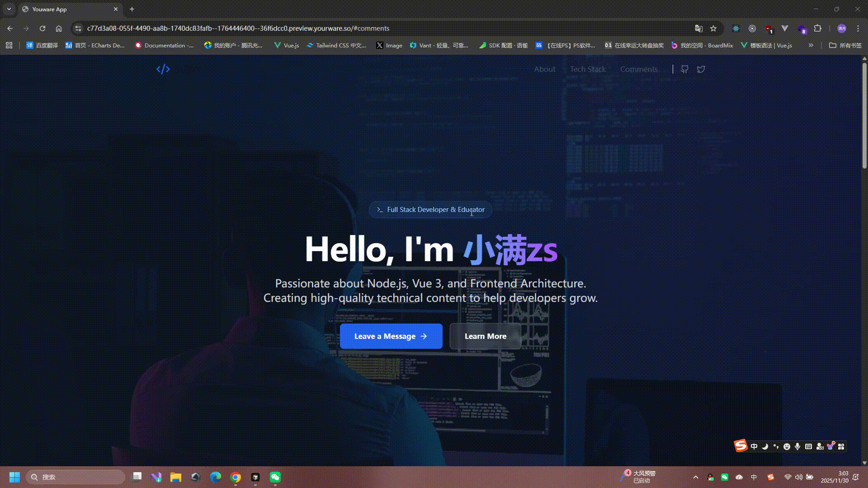868x488 pixels.
Task: Open the on-screen keyboard icon in Sogou bar
Action: click(808, 446)
